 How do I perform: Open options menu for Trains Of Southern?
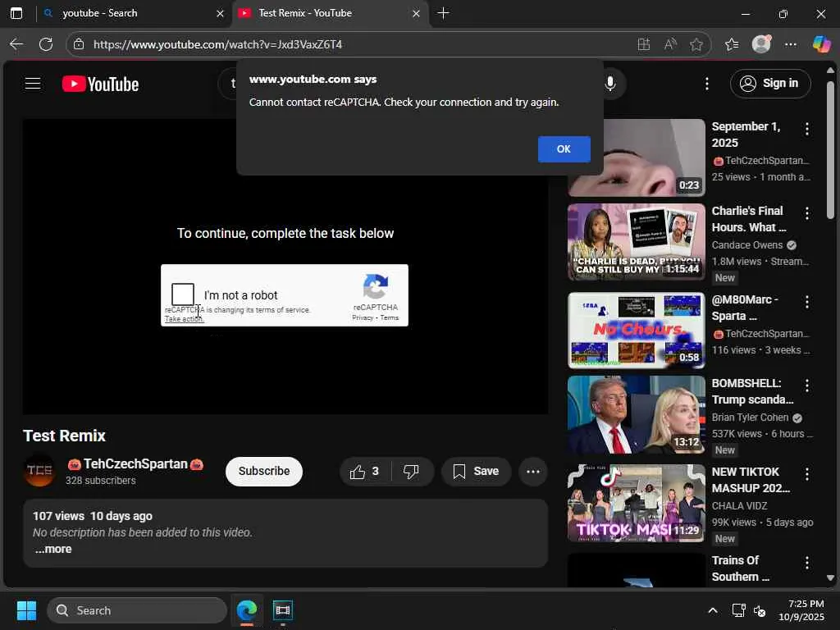(806, 562)
